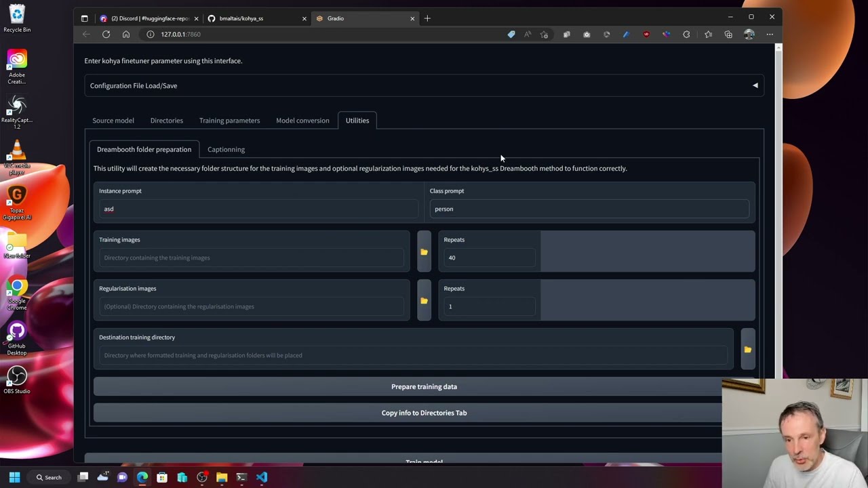Focus the Class prompt field
868x488 pixels.
589,209
